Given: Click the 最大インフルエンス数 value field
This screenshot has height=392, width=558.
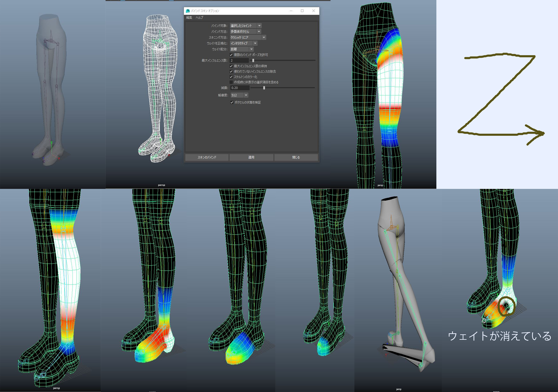Looking at the screenshot, I should [239, 60].
